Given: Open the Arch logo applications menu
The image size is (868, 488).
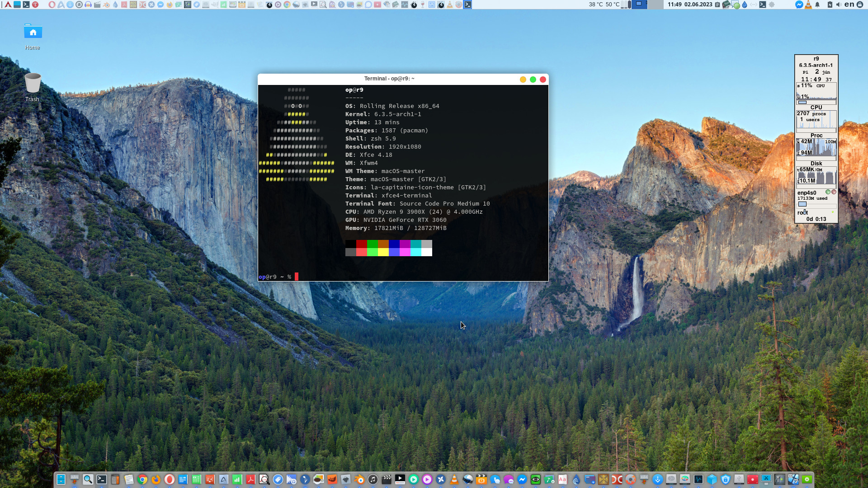Looking at the screenshot, I should pos(8,5).
